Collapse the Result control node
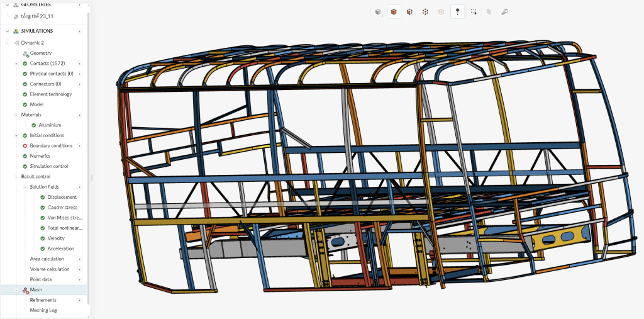The height and width of the screenshot is (319, 644). [16, 177]
